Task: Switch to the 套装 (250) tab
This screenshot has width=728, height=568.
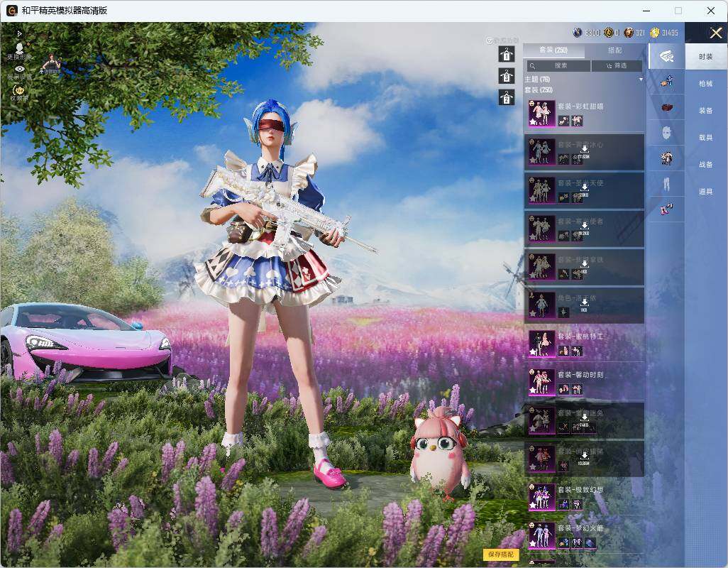Action: 553,50
